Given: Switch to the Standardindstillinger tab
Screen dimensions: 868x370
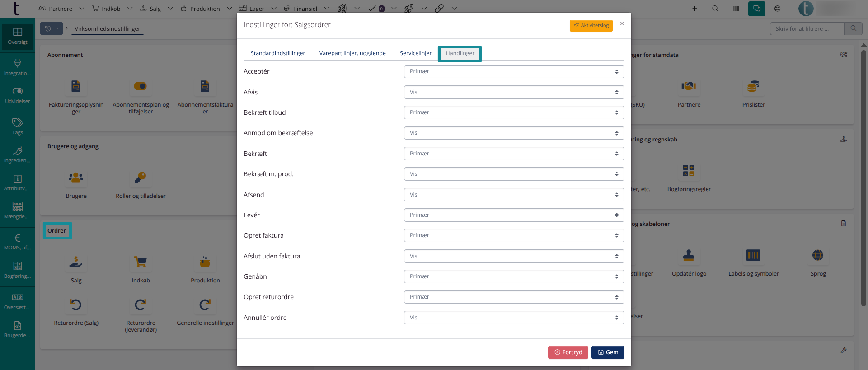Looking at the screenshot, I should pyautogui.click(x=278, y=53).
